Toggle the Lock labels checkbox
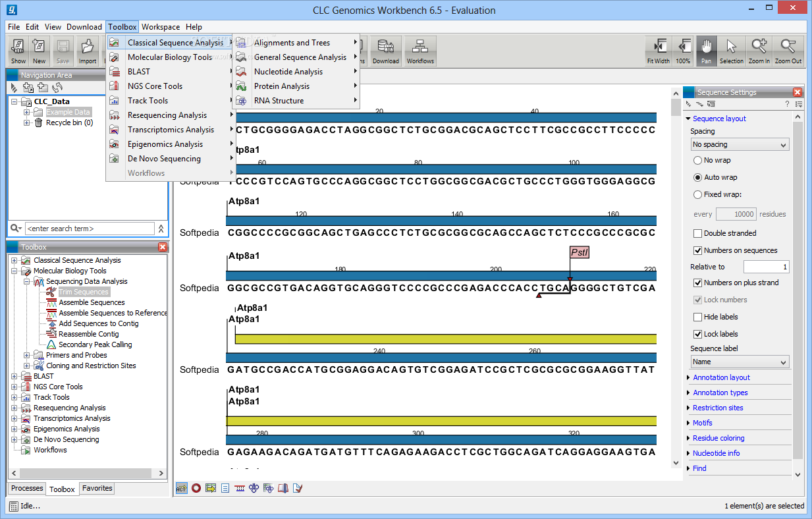 [x=697, y=334]
